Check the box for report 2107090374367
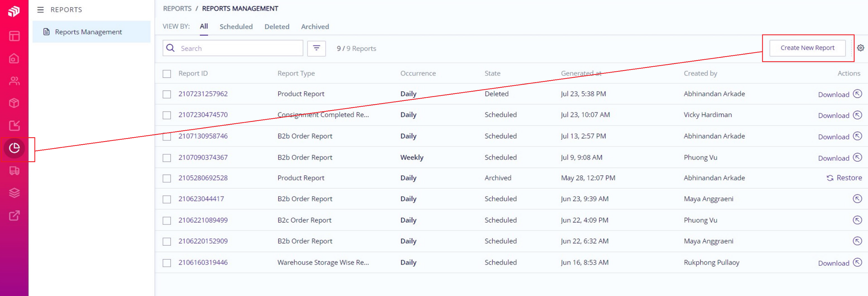 (167, 158)
